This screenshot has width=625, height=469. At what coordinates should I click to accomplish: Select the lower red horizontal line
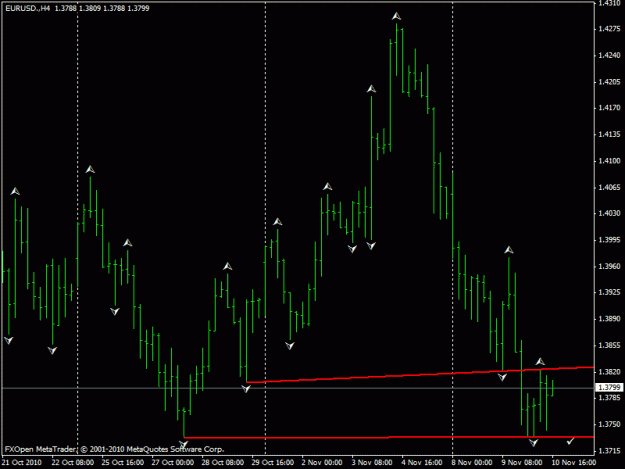pyautogui.click(x=389, y=437)
